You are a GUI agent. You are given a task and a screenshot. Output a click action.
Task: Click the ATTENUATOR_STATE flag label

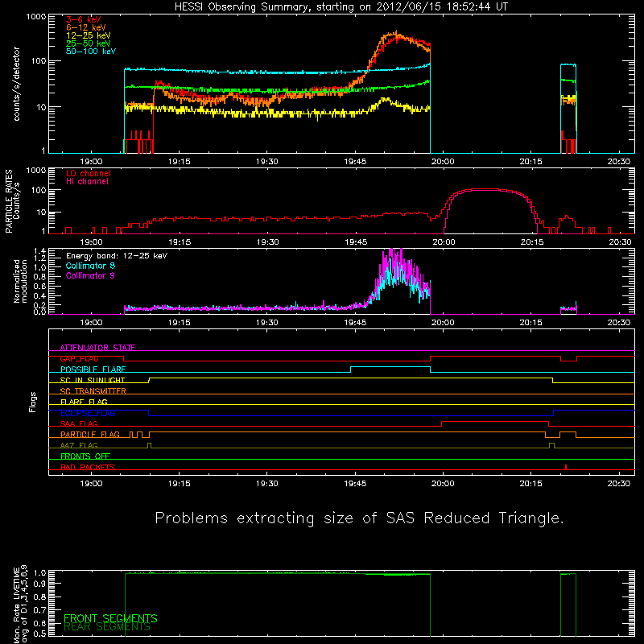pyautogui.click(x=97, y=348)
